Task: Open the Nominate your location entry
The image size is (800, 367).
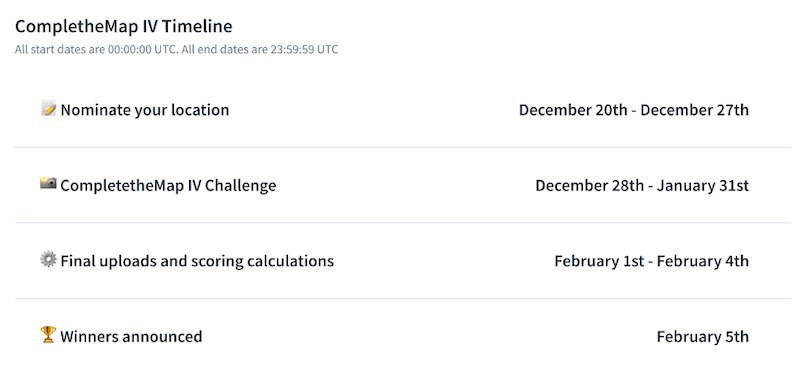Action: pyautogui.click(x=145, y=110)
